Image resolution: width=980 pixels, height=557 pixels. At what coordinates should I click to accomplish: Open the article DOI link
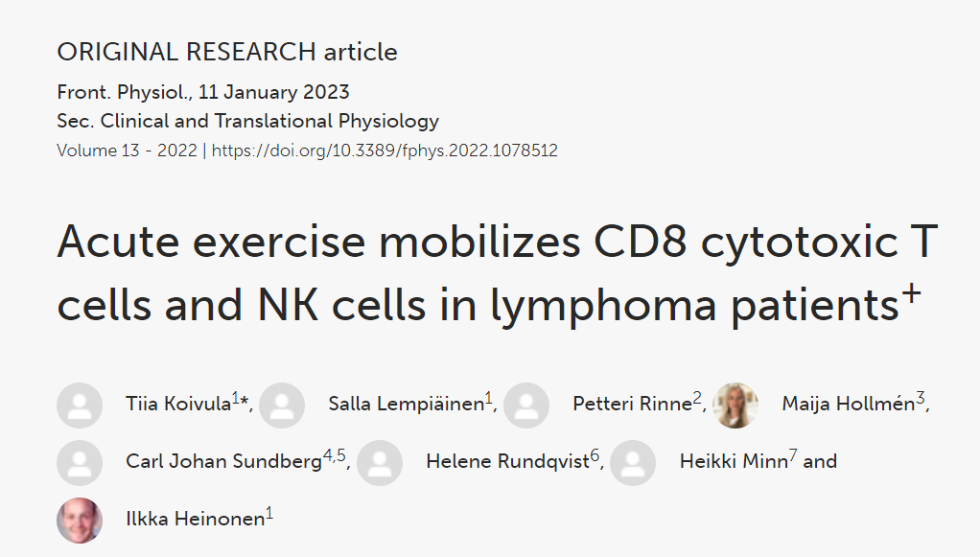(385, 151)
